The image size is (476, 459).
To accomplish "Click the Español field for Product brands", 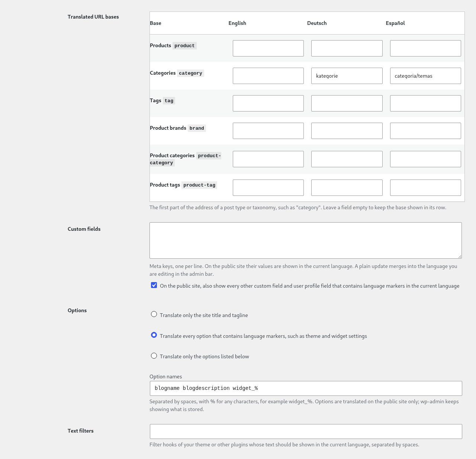I will tap(425, 131).
